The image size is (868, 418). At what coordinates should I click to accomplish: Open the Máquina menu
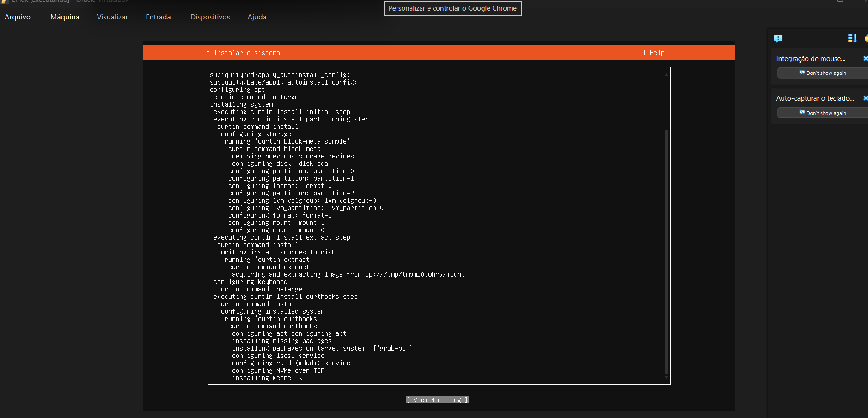[65, 17]
